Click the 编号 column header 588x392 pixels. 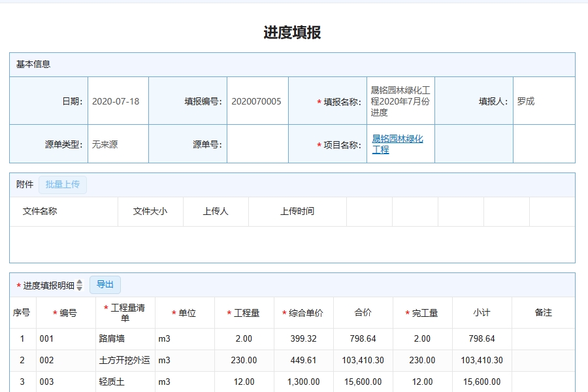(65, 313)
